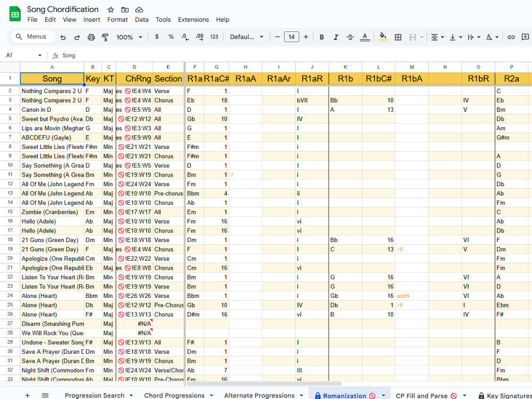Viewport: 532px width, 399px height.
Task: Switch to the Progression Search tab
Action: (x=95, y=395)
